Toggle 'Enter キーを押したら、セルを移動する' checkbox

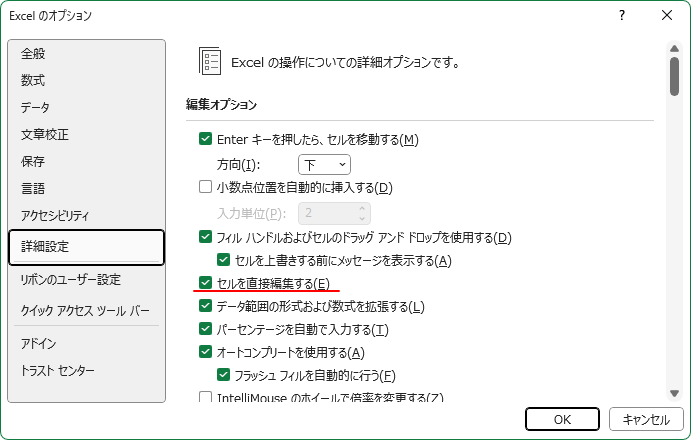[205, 139]
